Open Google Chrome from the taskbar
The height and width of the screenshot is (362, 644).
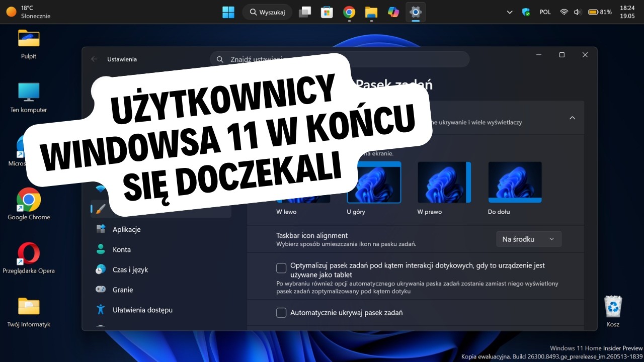349,12
